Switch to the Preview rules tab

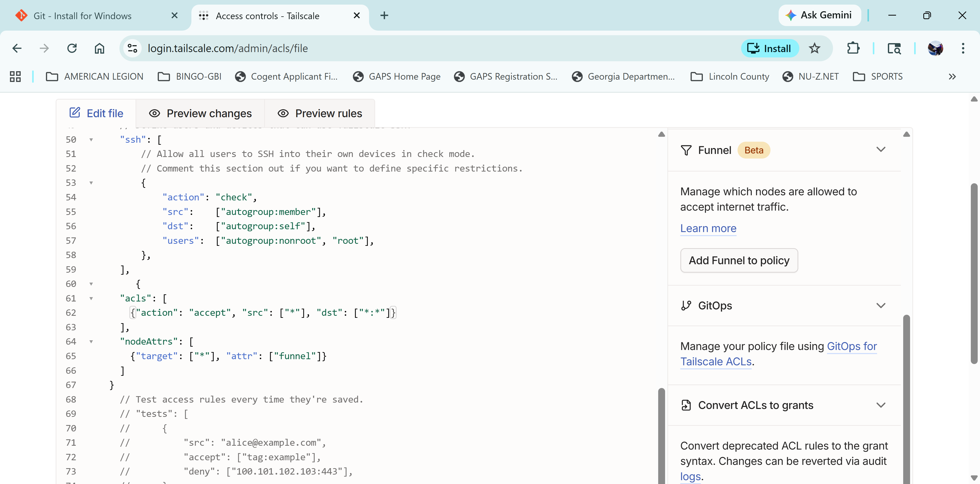tap(320, 113)
